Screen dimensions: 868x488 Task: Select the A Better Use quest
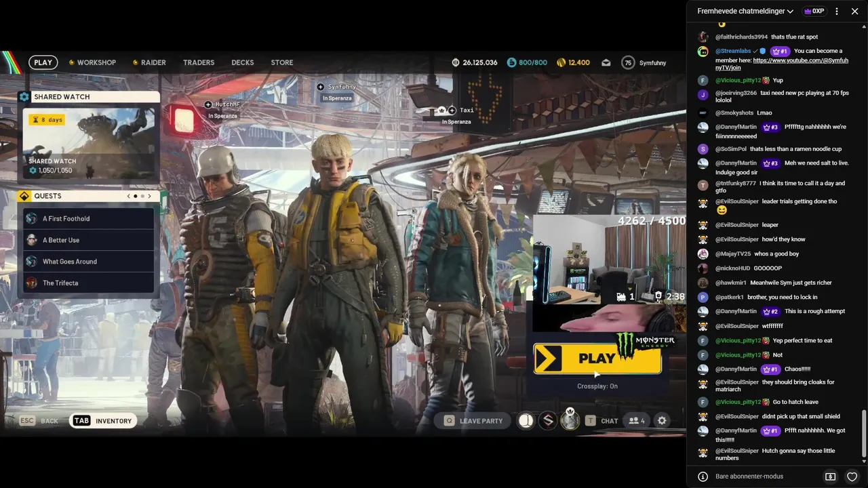89,240
